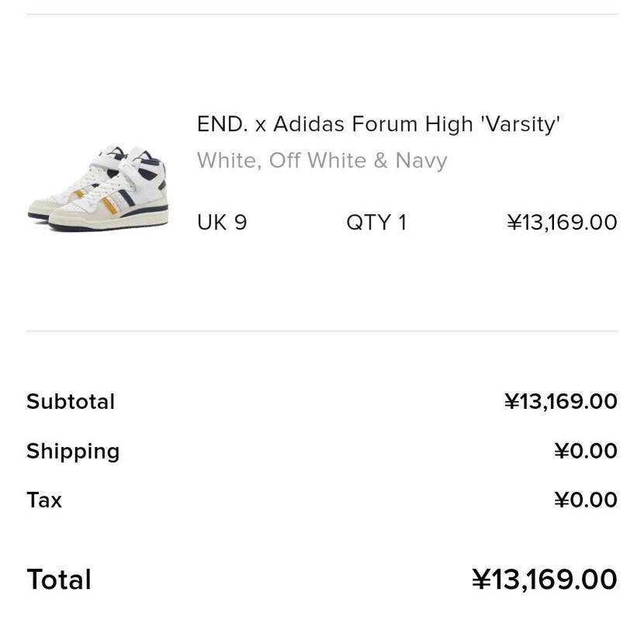
Task: Click the UK 9 size label
Action: tap(222, 223)
